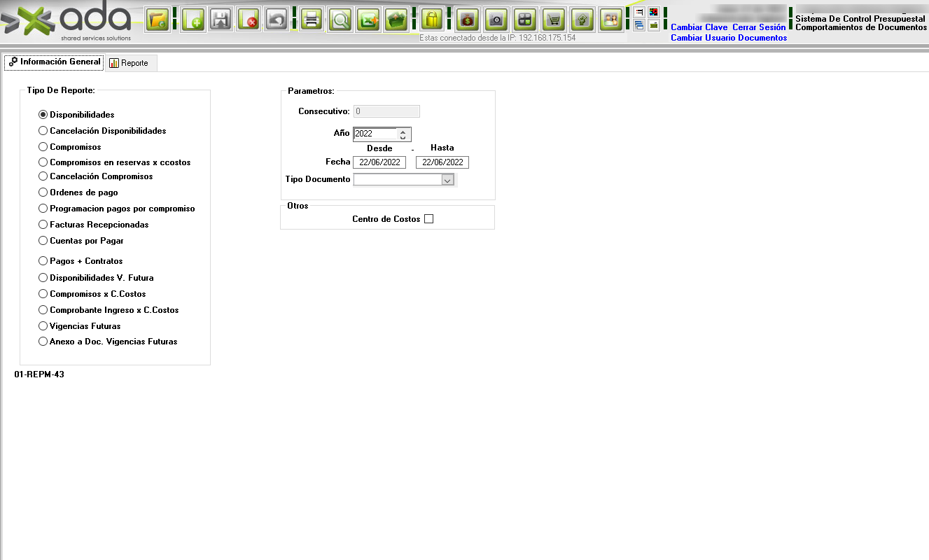
Task: Select the Compromisos report type
Action: point(43,147)
